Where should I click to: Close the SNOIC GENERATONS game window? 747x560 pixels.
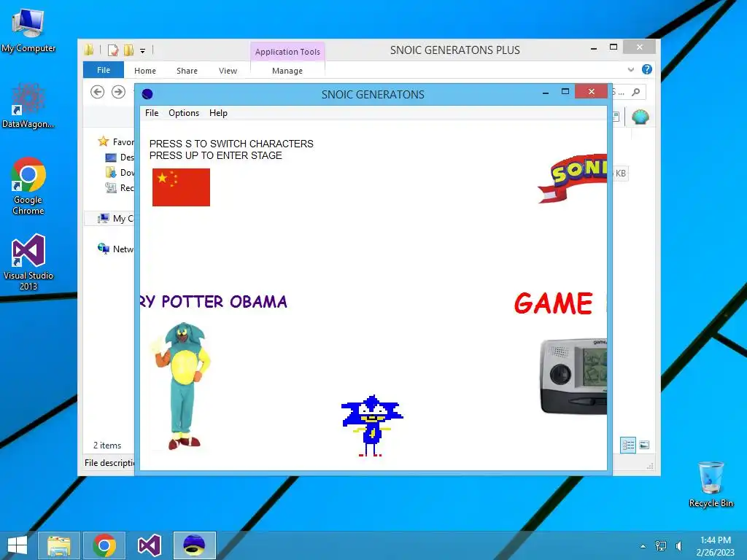coord(591,91)
